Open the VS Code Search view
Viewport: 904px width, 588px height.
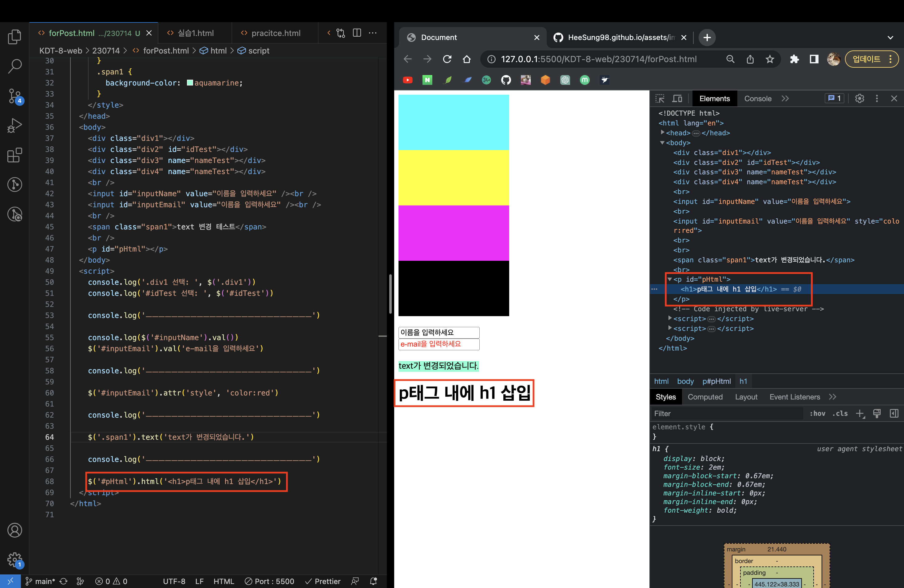point(14,66)
